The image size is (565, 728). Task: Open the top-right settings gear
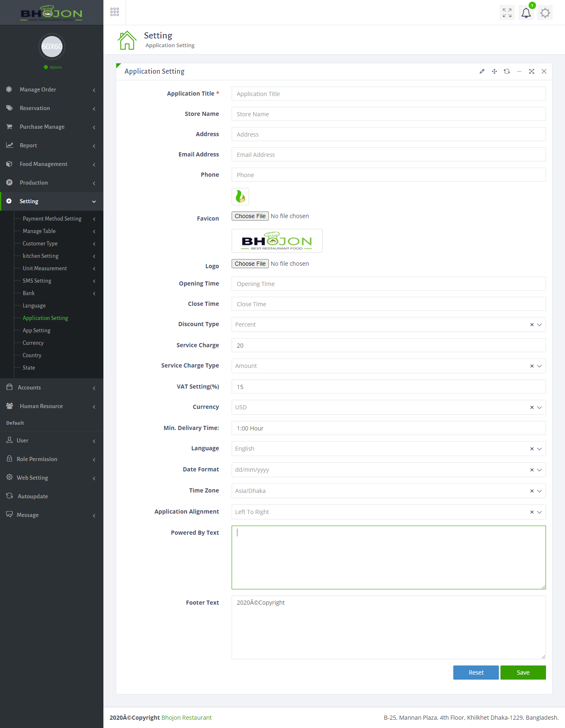pos(545,13)
